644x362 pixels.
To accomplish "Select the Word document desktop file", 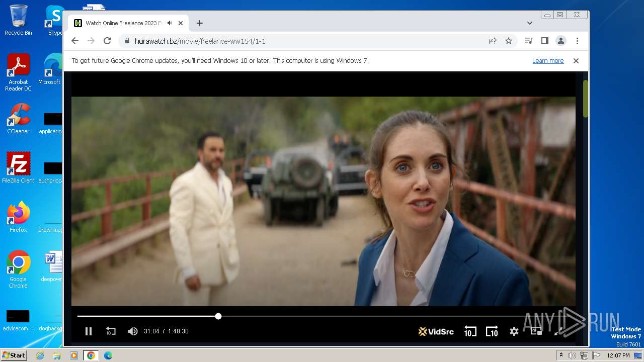I will (x=52, y=266).
